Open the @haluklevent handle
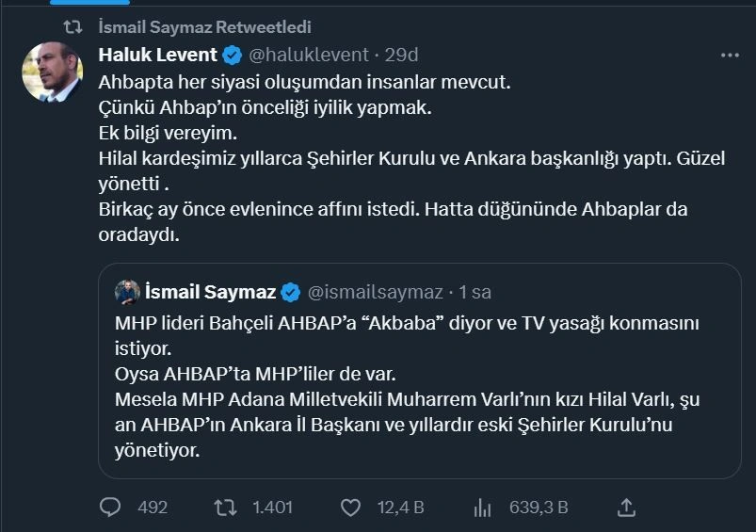 click(x=309, y=55)
